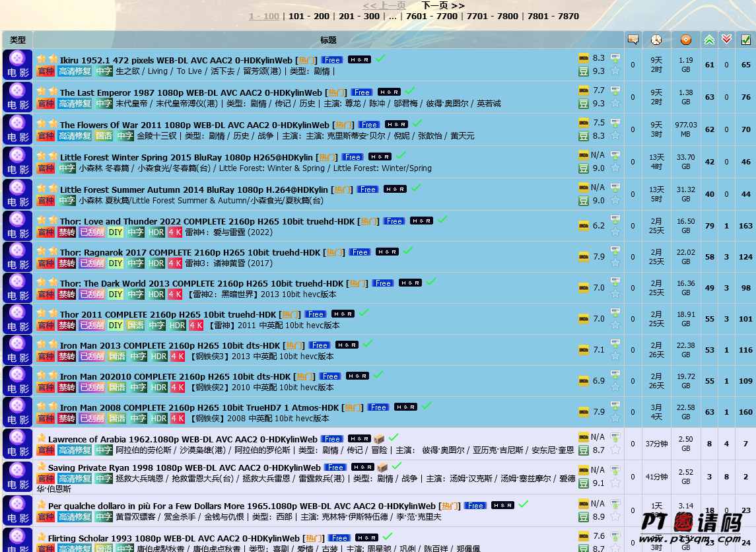Jump to page range 7601 - 7700

(x=432, y=16)
